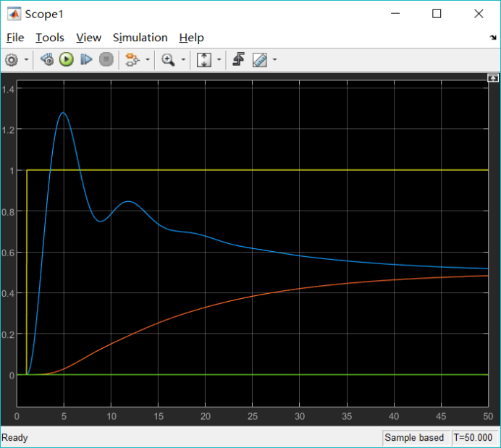Open the View menu
The height and width of the screenshot is (448, 501).
point(88,38)
